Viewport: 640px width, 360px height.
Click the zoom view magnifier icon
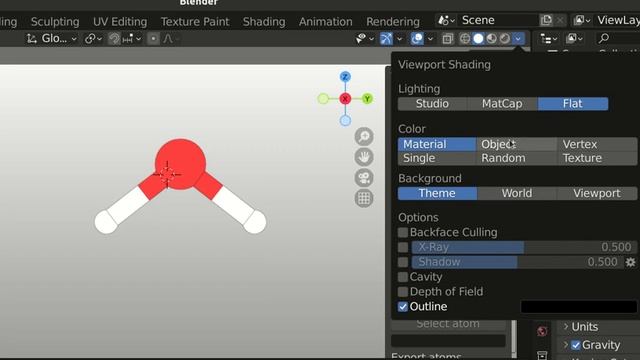[364, 137]
